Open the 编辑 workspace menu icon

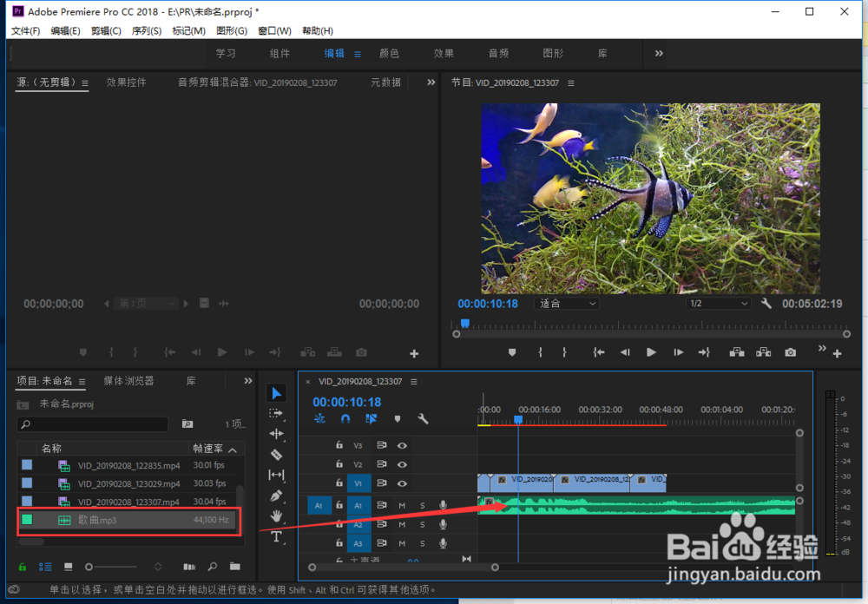(x=358, y=54)
